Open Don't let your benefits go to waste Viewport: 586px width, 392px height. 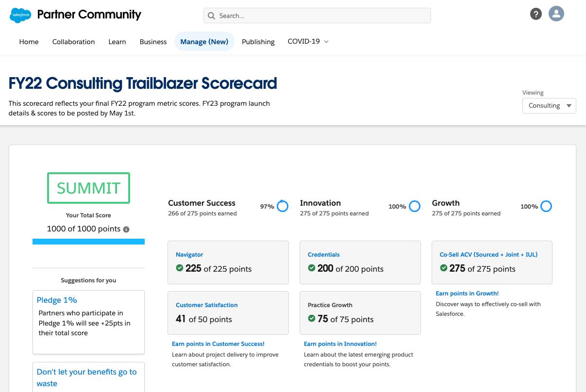pos(87,377)
